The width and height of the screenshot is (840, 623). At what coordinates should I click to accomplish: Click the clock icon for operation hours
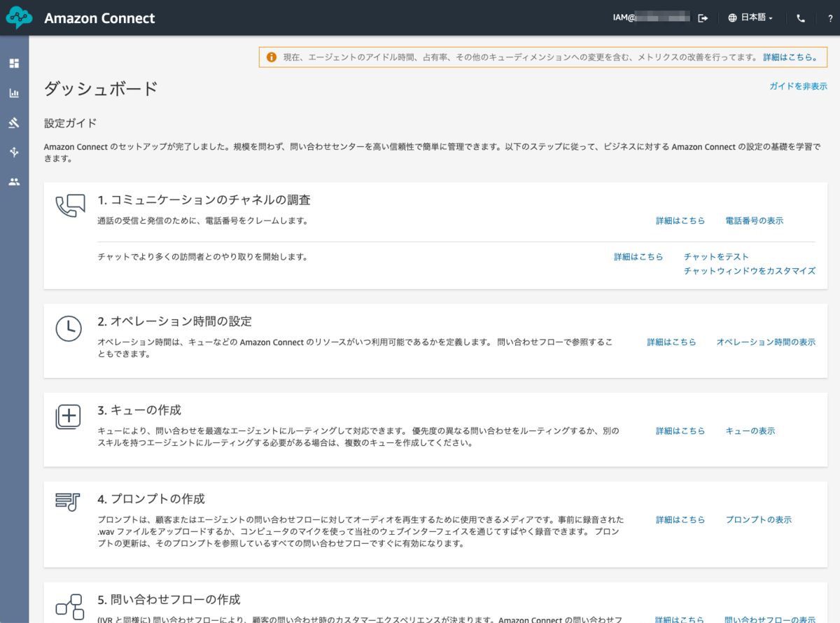[69, 328]
